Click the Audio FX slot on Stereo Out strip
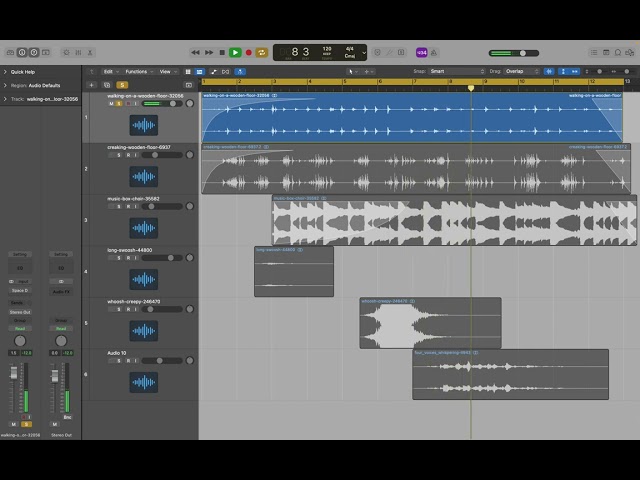The width and height of the screenshot is (640, 480). coord(61,291)
